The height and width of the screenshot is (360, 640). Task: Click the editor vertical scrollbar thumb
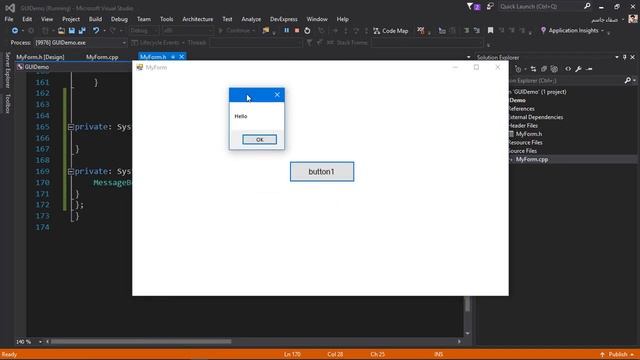tap(468, 304)
